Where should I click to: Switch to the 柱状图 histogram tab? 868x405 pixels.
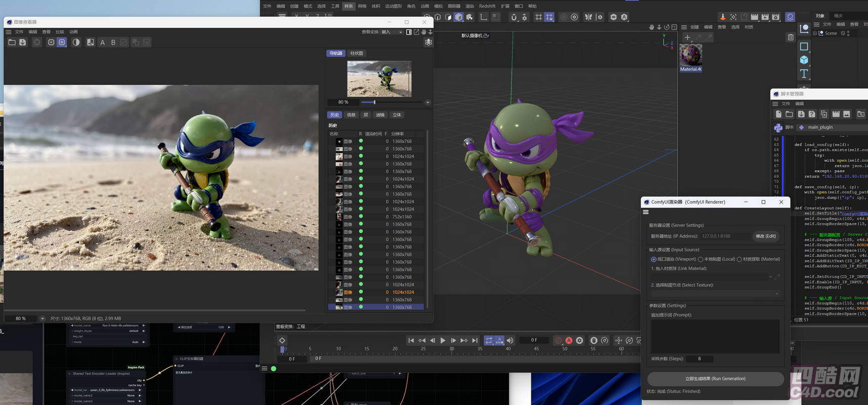[x=356, y=53]
